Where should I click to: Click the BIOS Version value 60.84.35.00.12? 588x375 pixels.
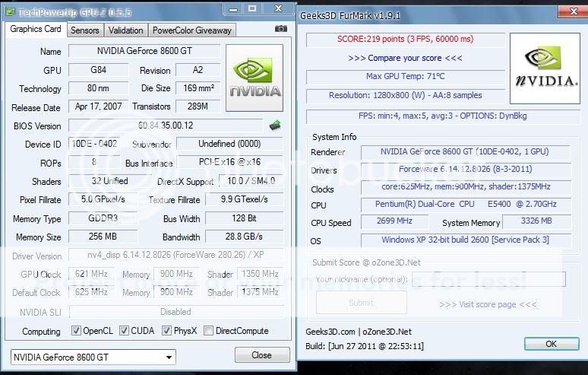point(166,126)
